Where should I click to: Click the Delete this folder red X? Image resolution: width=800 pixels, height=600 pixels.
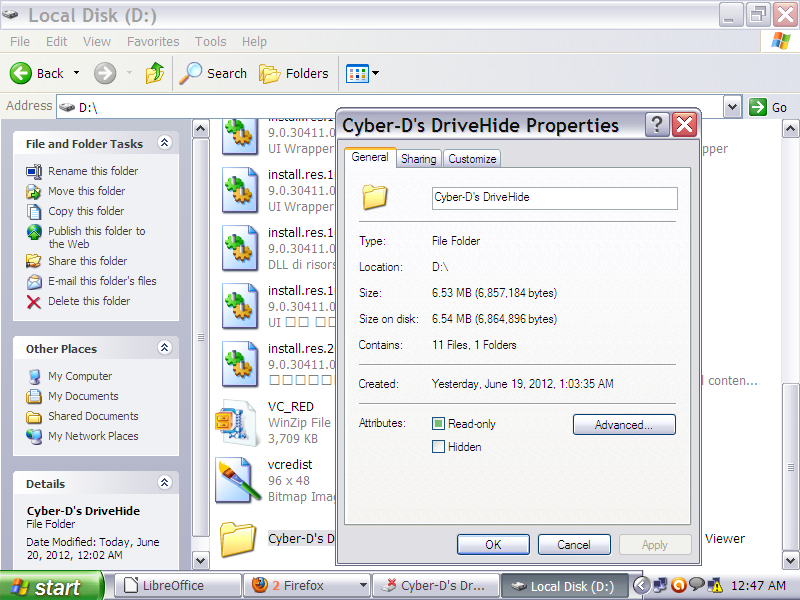pos(35,301)
